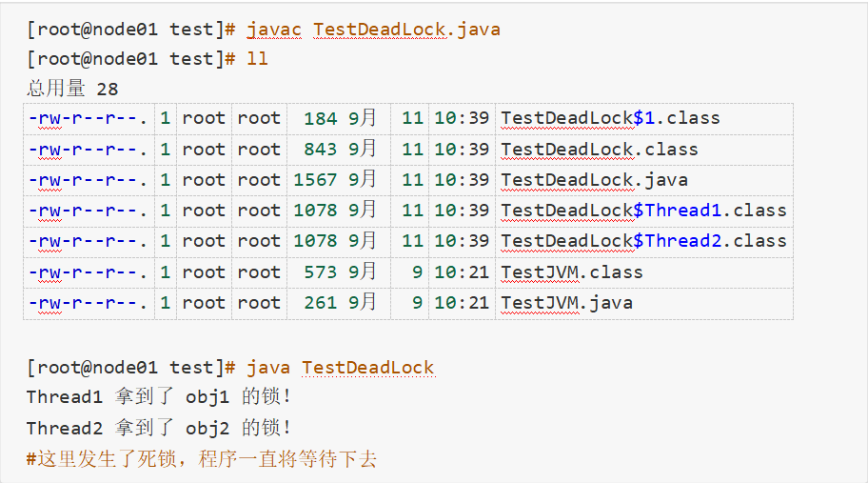Click file name 'TestDeadLock.java' in the listing table
Screen dimensions: 868x483
click(x=595, y=180)
